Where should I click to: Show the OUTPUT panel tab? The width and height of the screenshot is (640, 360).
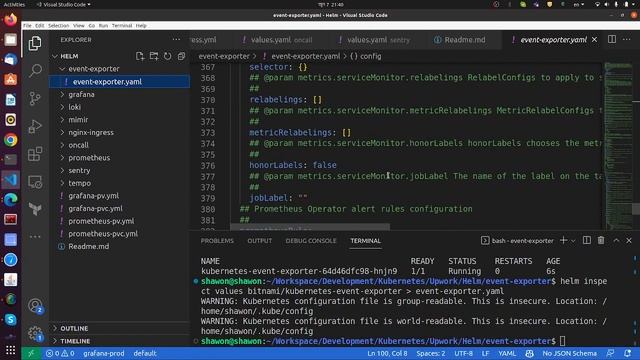[x=260, y=241]
